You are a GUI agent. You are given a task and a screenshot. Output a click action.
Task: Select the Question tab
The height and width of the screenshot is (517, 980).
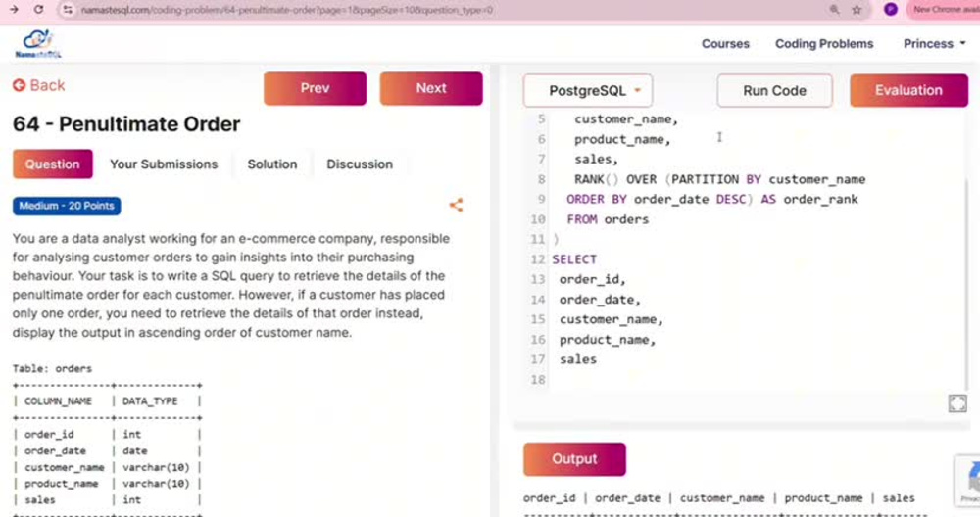(53, 164)
